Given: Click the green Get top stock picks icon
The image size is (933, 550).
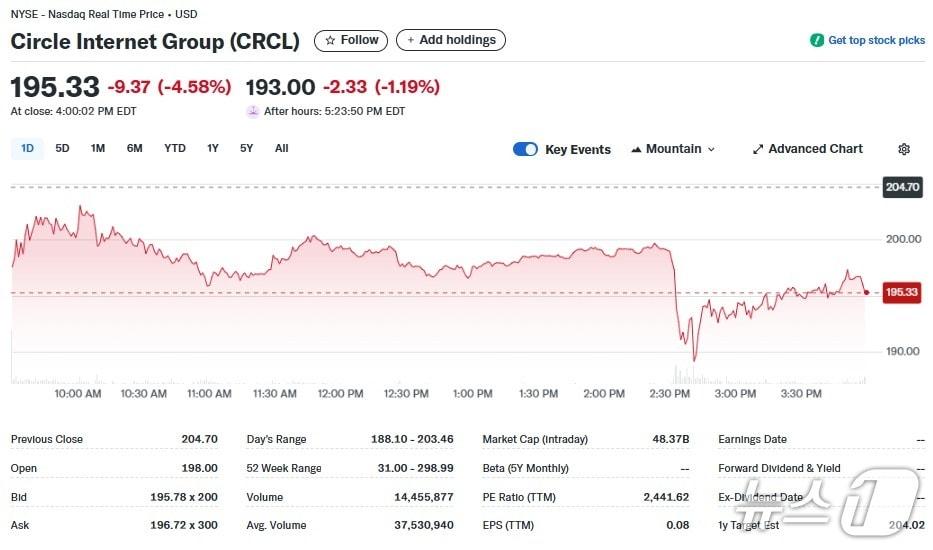Looking at the screenshot, I should click(817, 40).
